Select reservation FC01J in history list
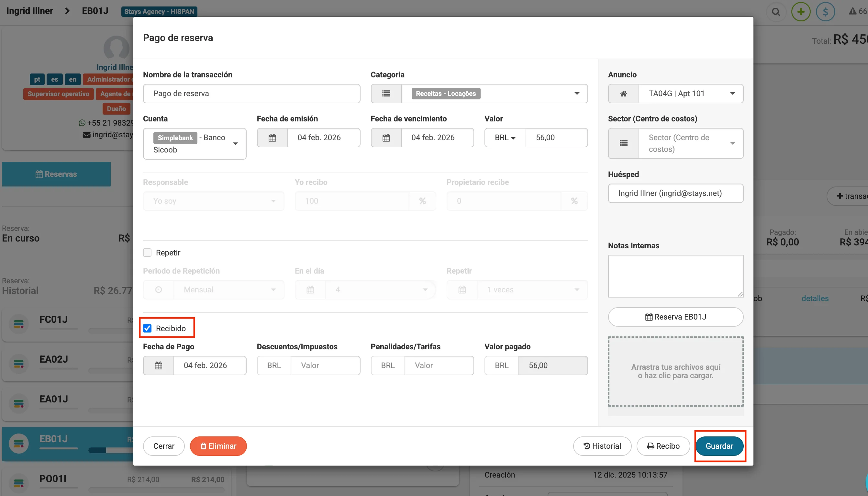Viewport: 868px width, 496px height. [53, 320]
